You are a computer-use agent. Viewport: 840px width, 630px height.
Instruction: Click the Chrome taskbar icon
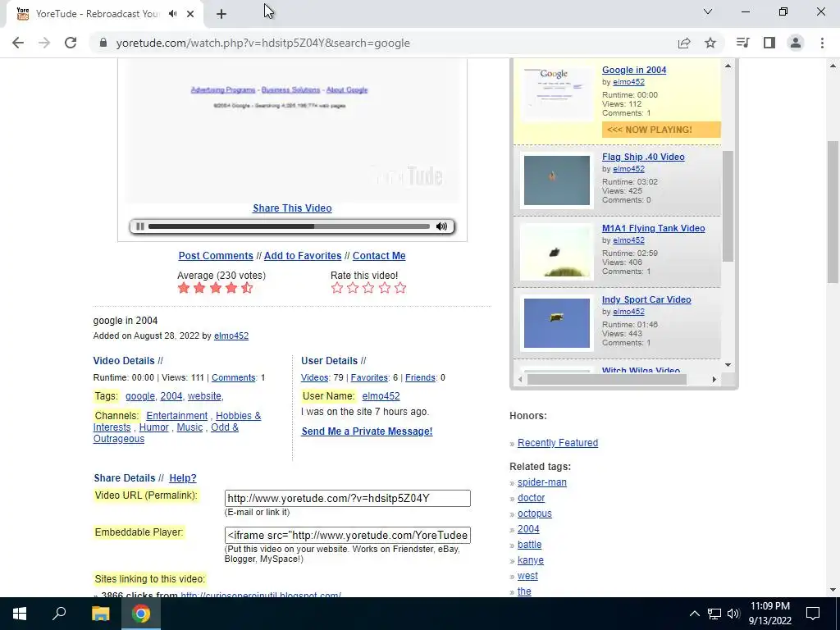pos(141,614)
